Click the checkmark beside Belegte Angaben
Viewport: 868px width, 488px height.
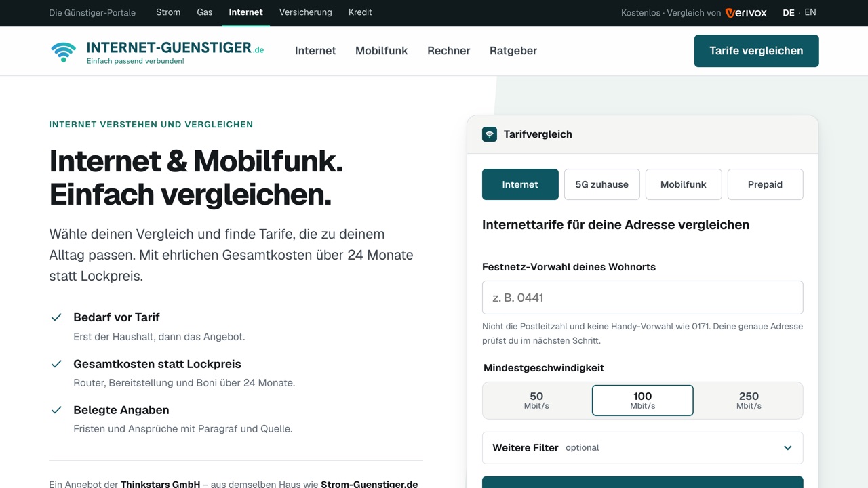point(56,410)
